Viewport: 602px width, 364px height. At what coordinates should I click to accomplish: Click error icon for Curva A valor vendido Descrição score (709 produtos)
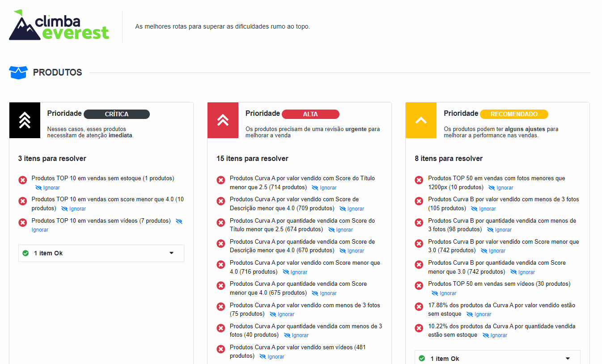[220, 201]
